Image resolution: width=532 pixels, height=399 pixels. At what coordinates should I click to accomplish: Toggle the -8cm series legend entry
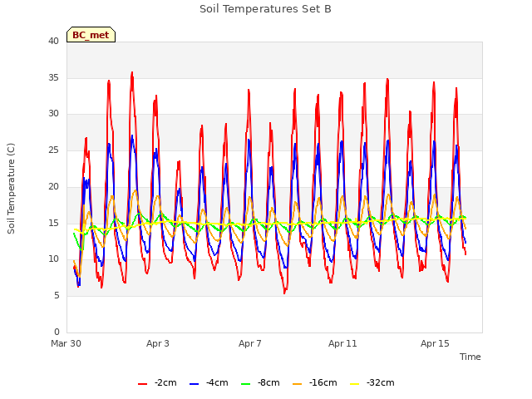click(260, 383)
